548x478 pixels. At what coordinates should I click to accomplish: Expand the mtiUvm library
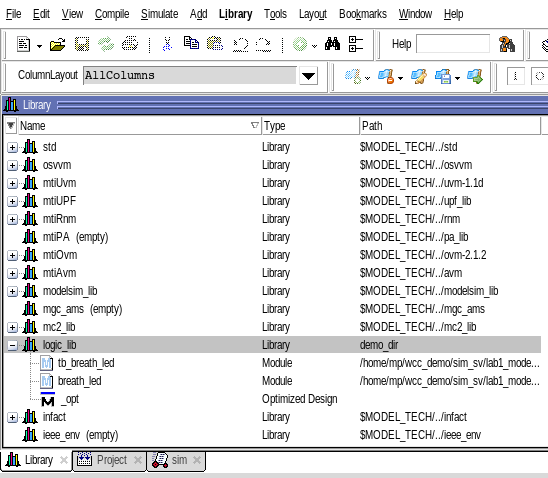pyautogui.click(x=12, y=183)
